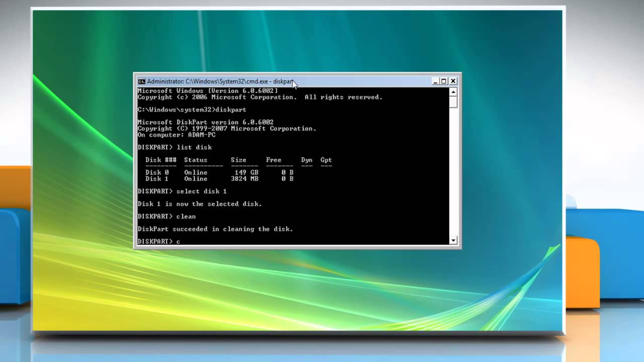Viewport: 644px width, 362px height.
Task: Click the current 'DISKPART> c' input line
Action: click(159, 241)
